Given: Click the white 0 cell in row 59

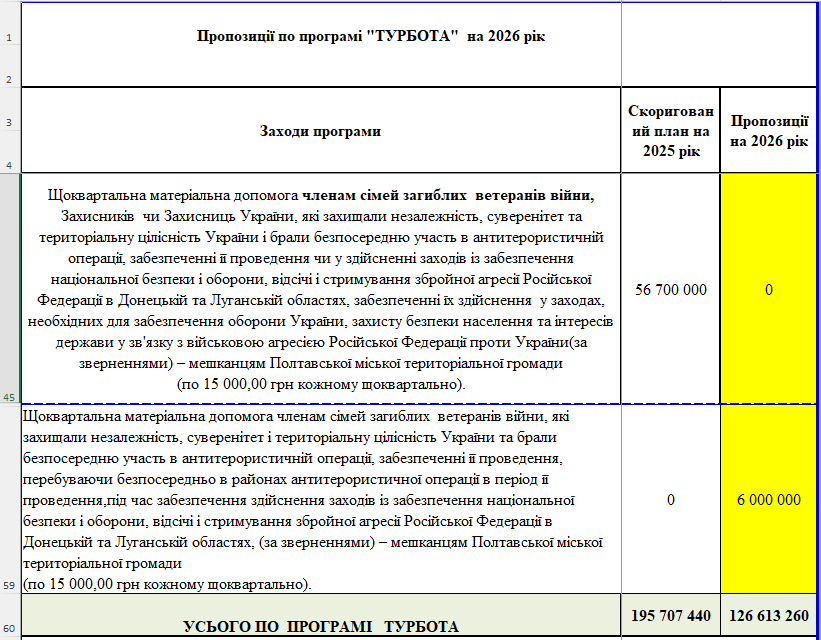Looking at the screenshot, I should [670, 499].
